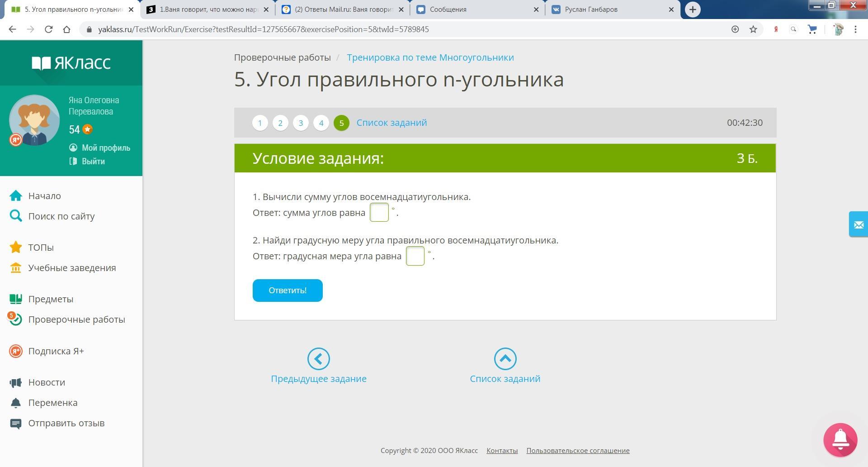
Task: Click the zoom indicator icon in address bar
Action: click(735, 29)
